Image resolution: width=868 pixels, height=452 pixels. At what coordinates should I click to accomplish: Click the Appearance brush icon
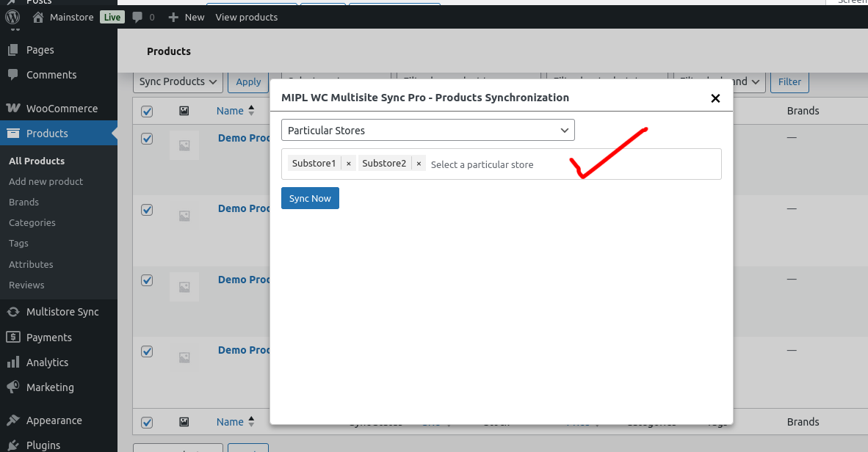13,420
